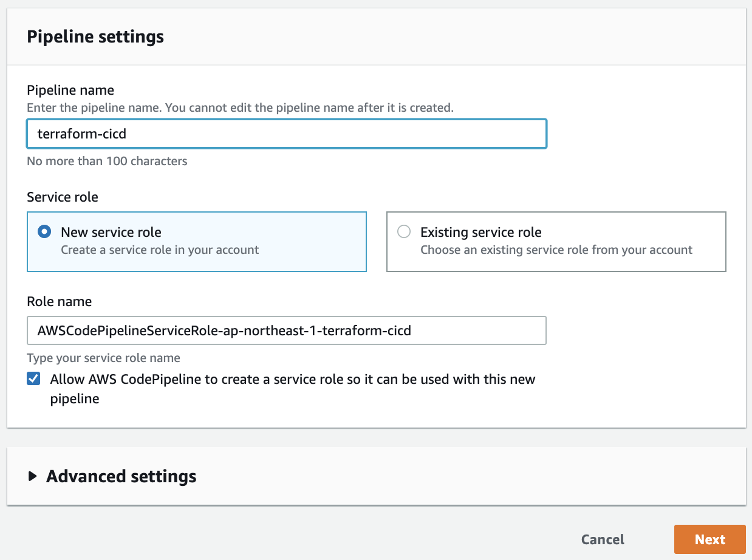Viewport: 752px width, 560px height.
Task: Uncheck the Allow AWS CodePipeline checkbox
Action: coord(34,380)
